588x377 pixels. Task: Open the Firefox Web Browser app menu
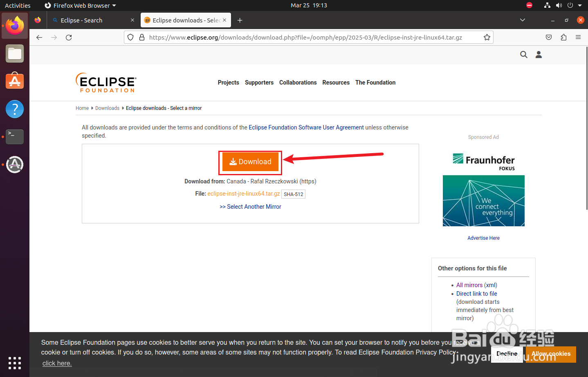pyautogui.click(x=81, y=5)
